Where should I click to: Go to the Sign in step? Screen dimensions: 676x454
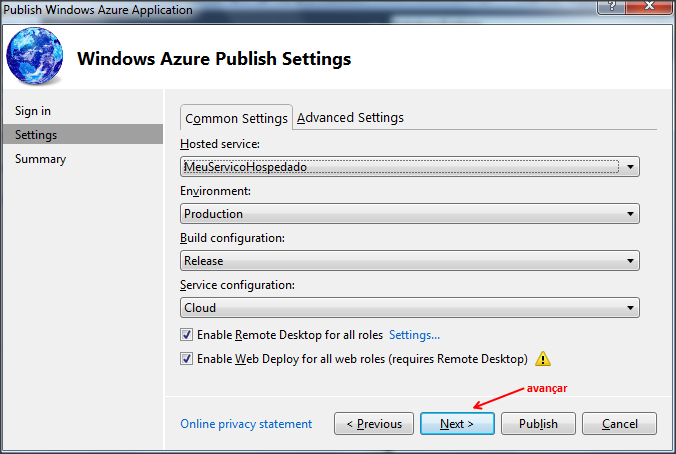pos(33,111)
